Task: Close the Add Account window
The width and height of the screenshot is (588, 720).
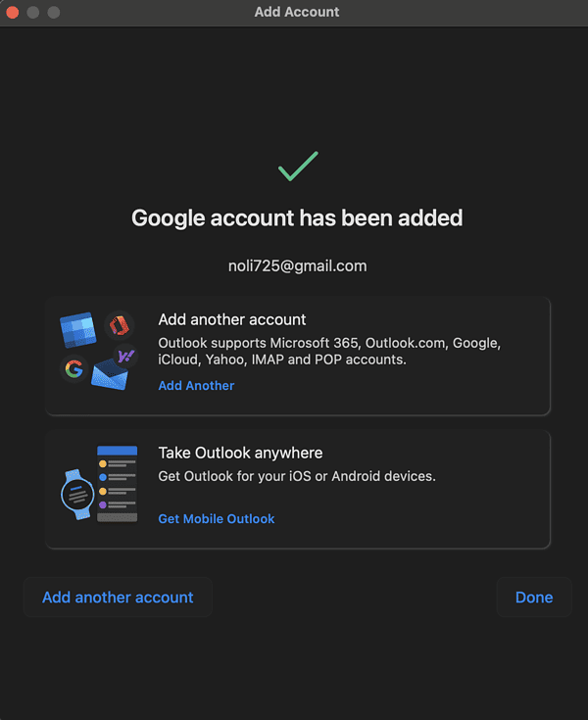Action: [x=14, y=12]
